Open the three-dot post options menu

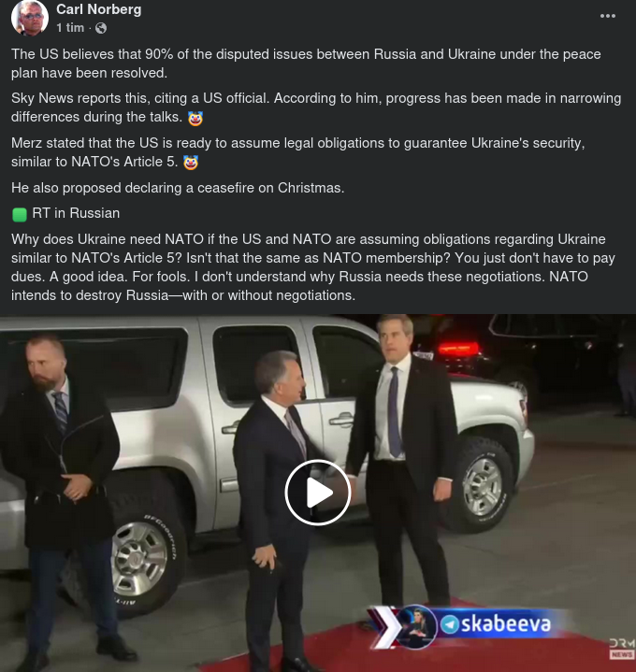[608, 16]
